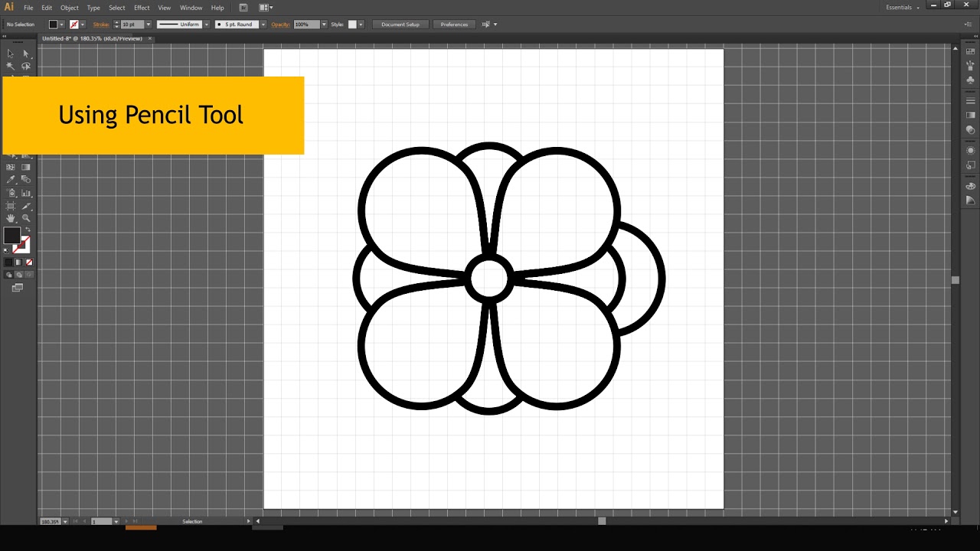This screenshot has width=980, height=551.
Task: Open the Graphic Styles panel icon
Action: click(x=970, y=165)
